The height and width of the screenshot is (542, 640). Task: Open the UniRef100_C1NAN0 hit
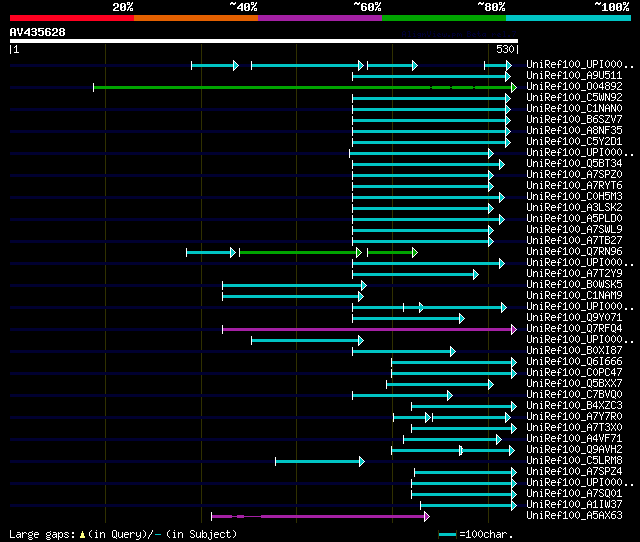[574, 109]
